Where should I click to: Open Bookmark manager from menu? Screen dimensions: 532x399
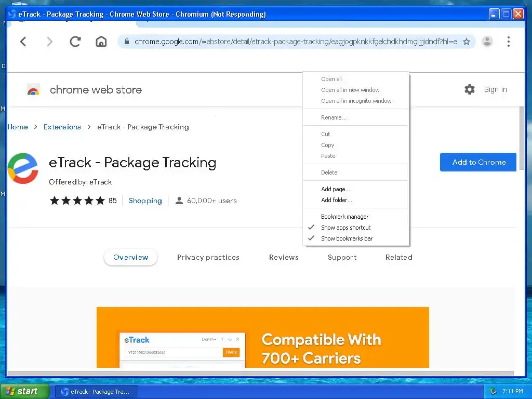[x=356, y=217]
